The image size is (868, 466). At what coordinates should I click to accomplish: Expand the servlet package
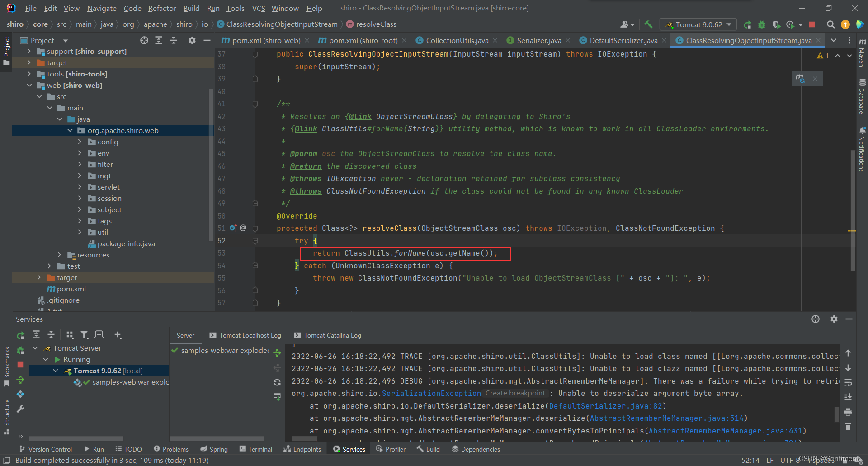(80, 187)
